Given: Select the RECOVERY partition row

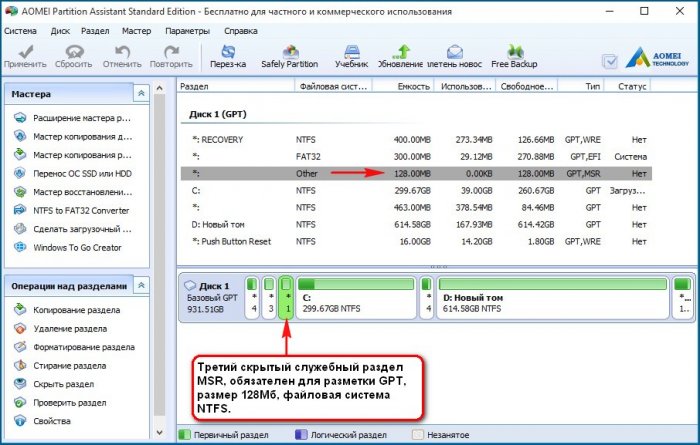Looking at the screenshot, I should point(416,140).
